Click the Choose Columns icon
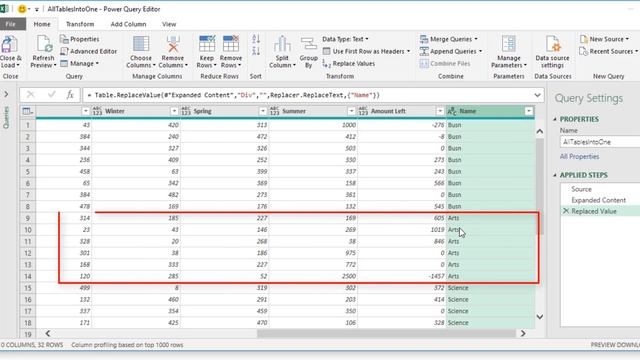This screenshot has height=360, width=640. click(x=141, y=44)
